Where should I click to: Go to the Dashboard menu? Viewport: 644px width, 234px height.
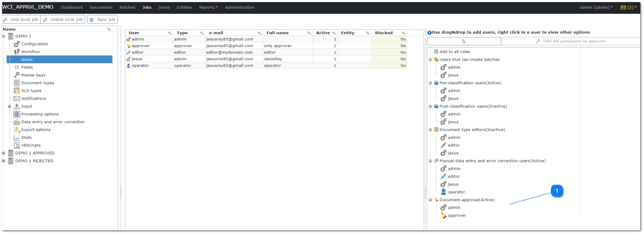[x=72, y=8]
